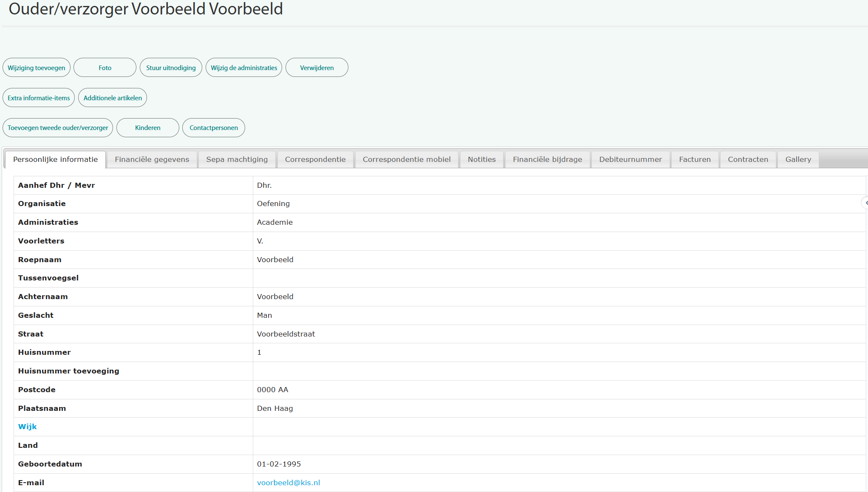Image resolution: width=868 pixels, height=492 pixels.
Task: Expand the collapsed side panel arrow
Action: (865, 203)
